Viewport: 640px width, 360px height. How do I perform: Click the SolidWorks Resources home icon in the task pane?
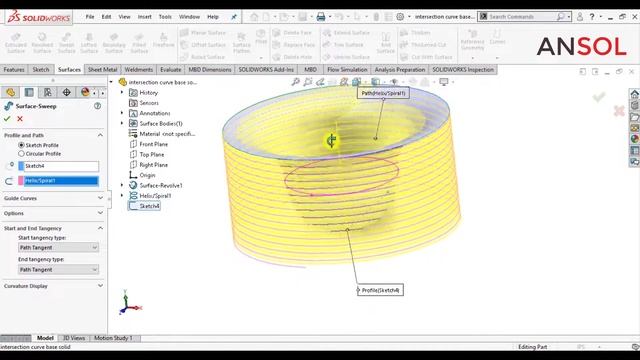click(635, 94)
